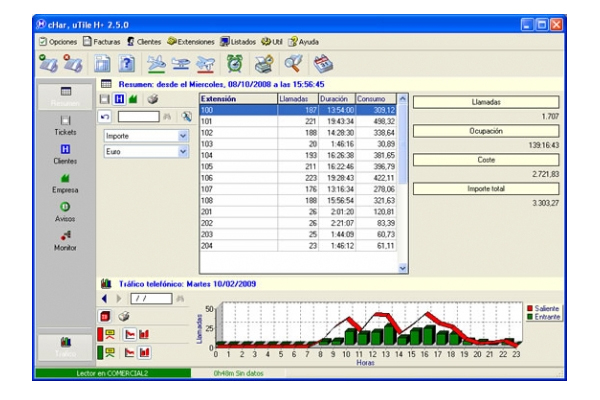Screen dimensions: 600x400
Task: Open the Facturas menu
Action: pyautogui.click(x=100, y=41)
